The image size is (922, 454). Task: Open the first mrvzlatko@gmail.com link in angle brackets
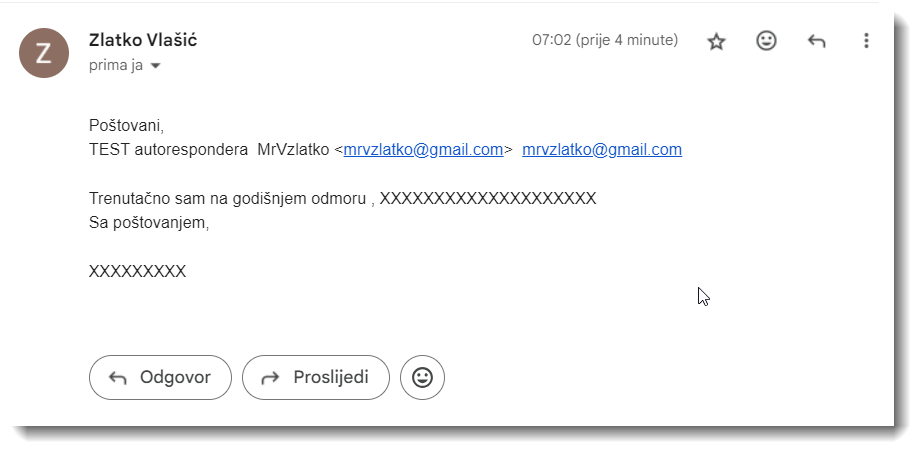point(423,150)
